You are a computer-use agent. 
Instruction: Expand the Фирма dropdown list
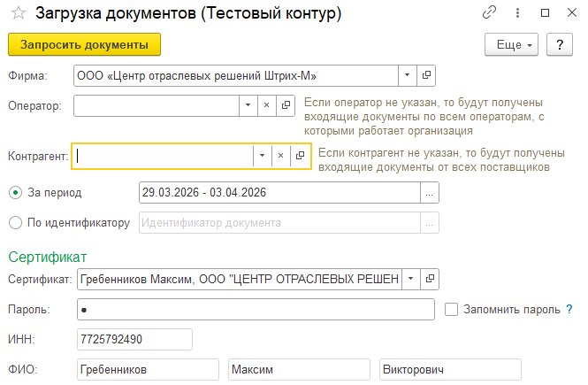[x=408, y=75]
